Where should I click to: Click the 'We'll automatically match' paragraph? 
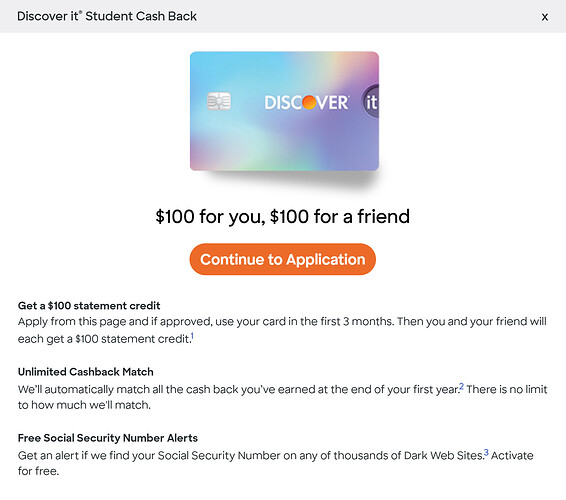(x=238, y=390)
